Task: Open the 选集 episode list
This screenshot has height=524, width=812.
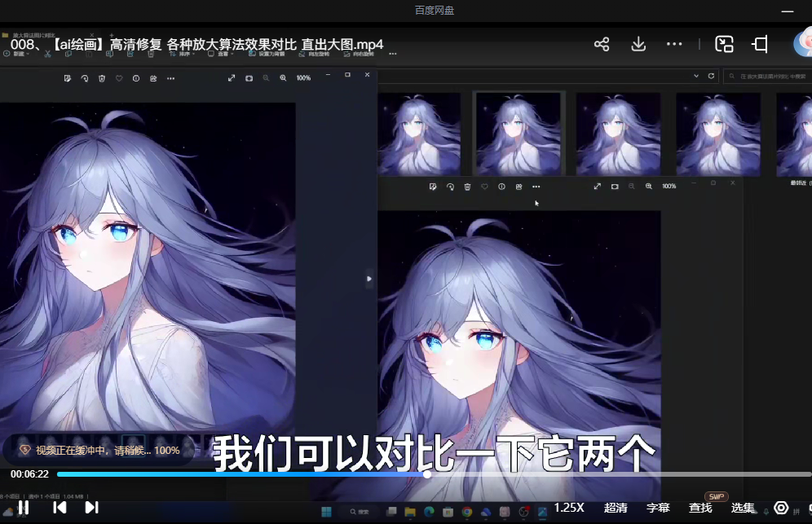Action: [x=744, y=508]
